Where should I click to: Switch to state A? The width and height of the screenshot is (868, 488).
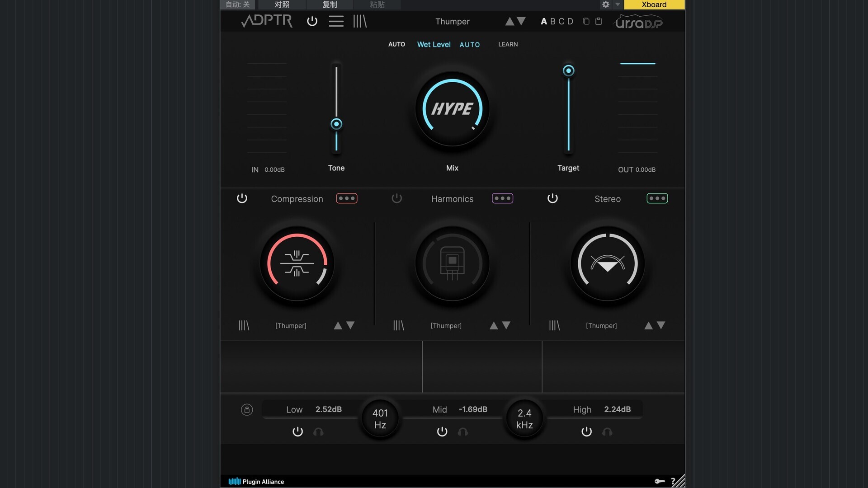(x=544, y=21)
